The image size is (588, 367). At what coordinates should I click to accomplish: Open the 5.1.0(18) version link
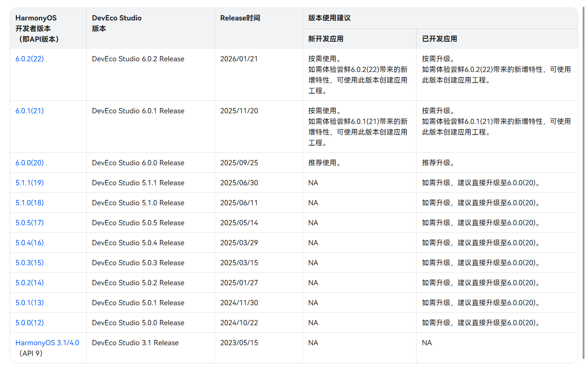tap(29, 203)
